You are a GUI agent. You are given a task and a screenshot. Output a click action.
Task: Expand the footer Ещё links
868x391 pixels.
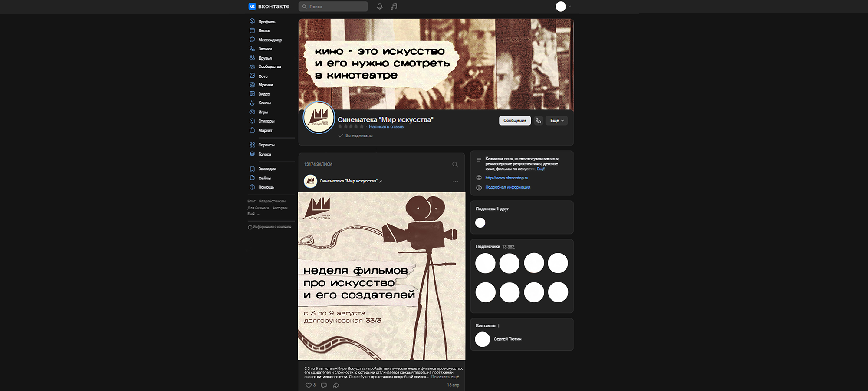click(253, 214)
